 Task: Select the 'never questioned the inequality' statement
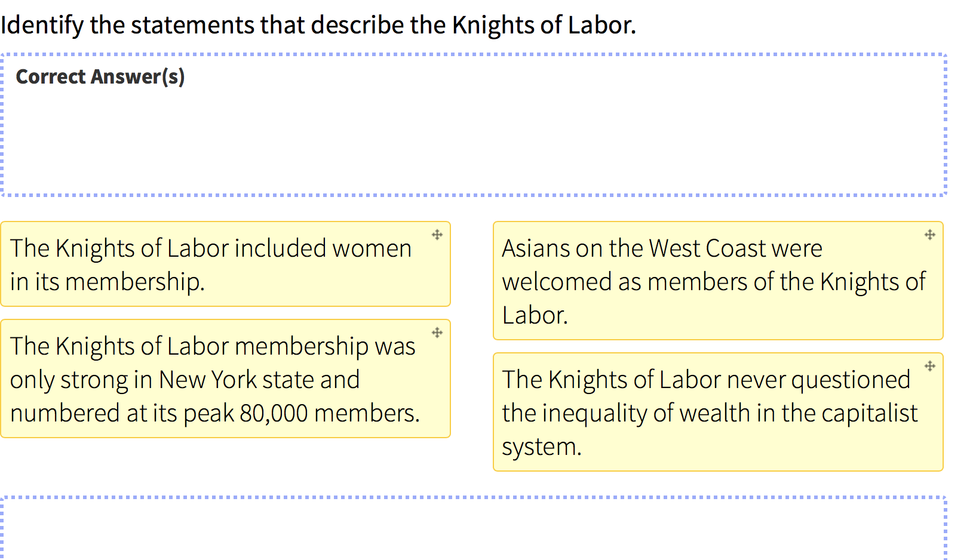pos(718,412)
